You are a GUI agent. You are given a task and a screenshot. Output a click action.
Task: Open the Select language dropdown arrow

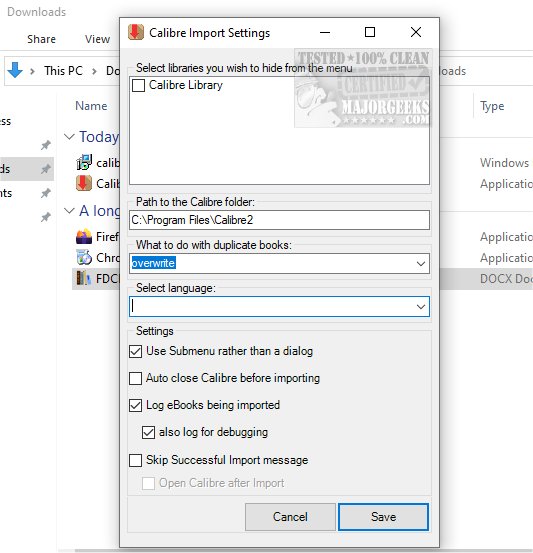click(x=420, y=307)
